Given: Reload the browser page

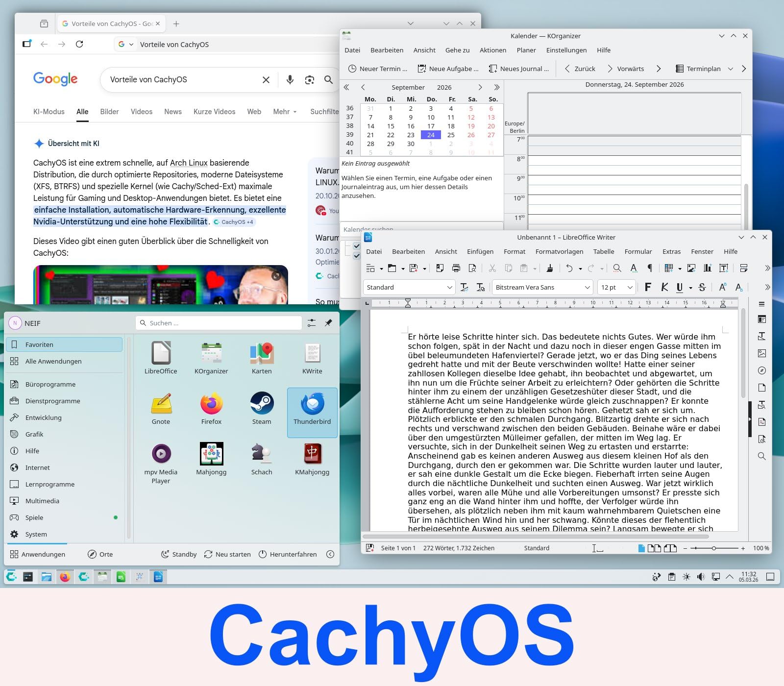Looking at the screenshot, I should pyautogui.click(x=79, y=44).
